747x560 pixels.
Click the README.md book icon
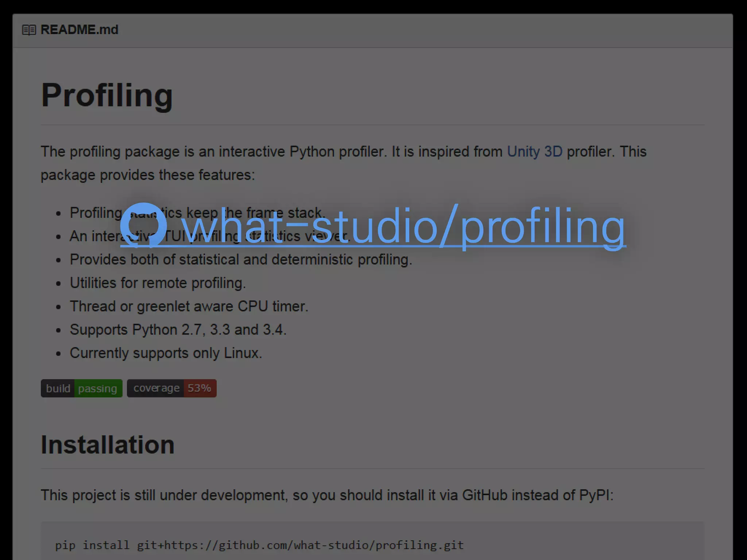click(x=29, y=30)
